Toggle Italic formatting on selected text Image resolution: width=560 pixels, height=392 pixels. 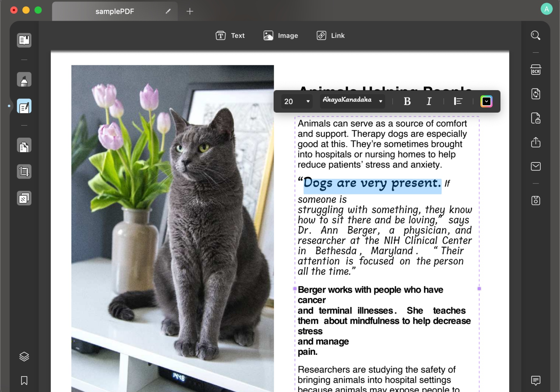[428, 101]
